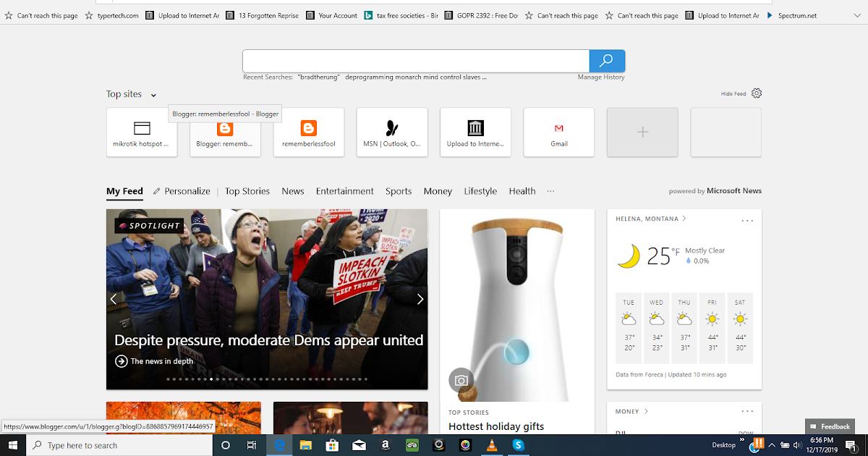
Task: Click recent search "bradtherung"
Action: (318, 77)
